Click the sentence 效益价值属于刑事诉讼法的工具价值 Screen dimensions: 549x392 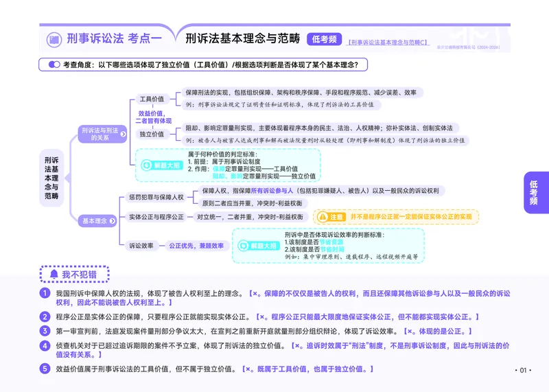coord(145,369)
